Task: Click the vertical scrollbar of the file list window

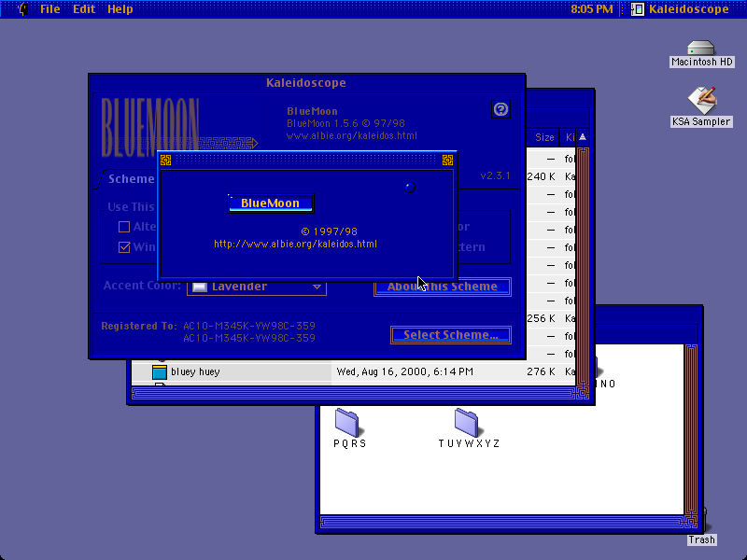Action: coord(583,266)
